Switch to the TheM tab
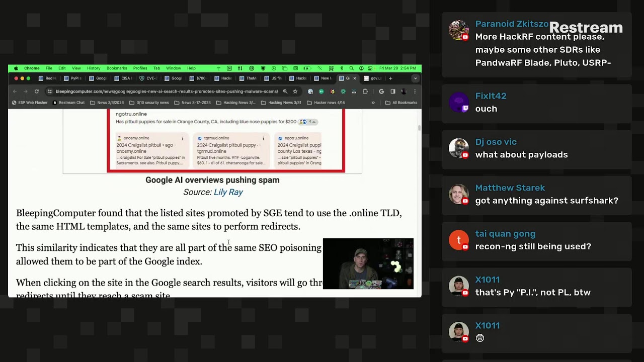644x362 pixels. coord(248,78)
